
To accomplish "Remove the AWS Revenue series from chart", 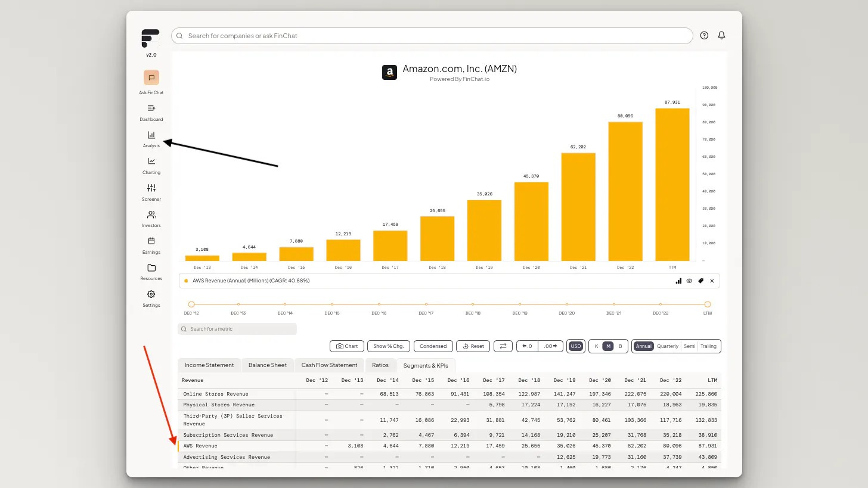I will pos(712,281).
